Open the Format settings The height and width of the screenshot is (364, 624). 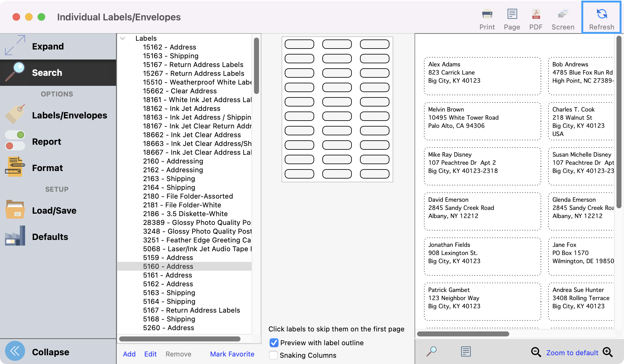tap(47, 168)
